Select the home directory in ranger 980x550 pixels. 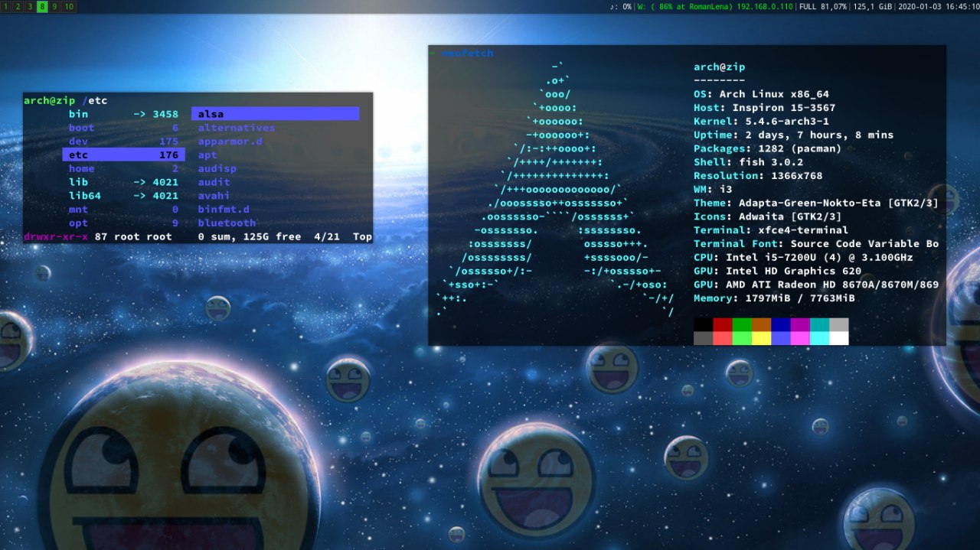point(123,168)
